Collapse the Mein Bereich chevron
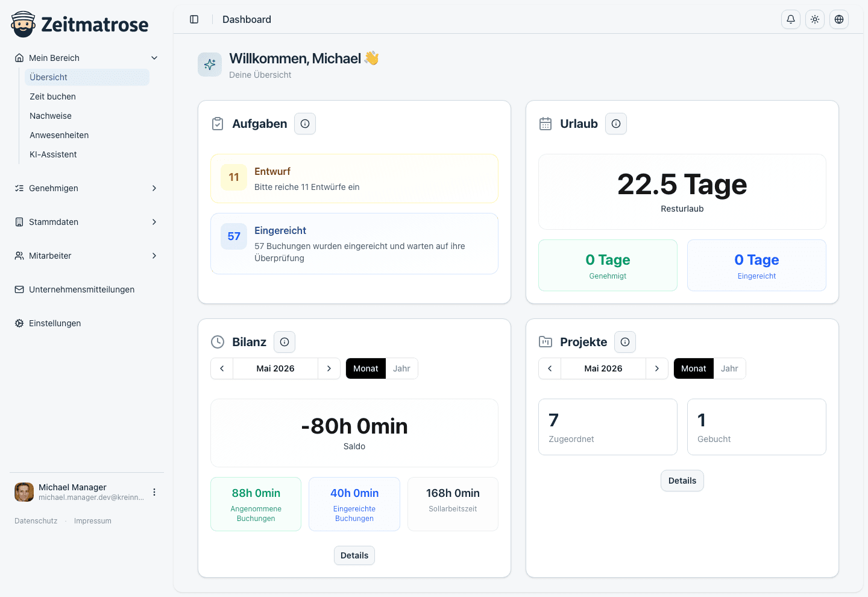868x597 pixels. (x=154, y=58)
